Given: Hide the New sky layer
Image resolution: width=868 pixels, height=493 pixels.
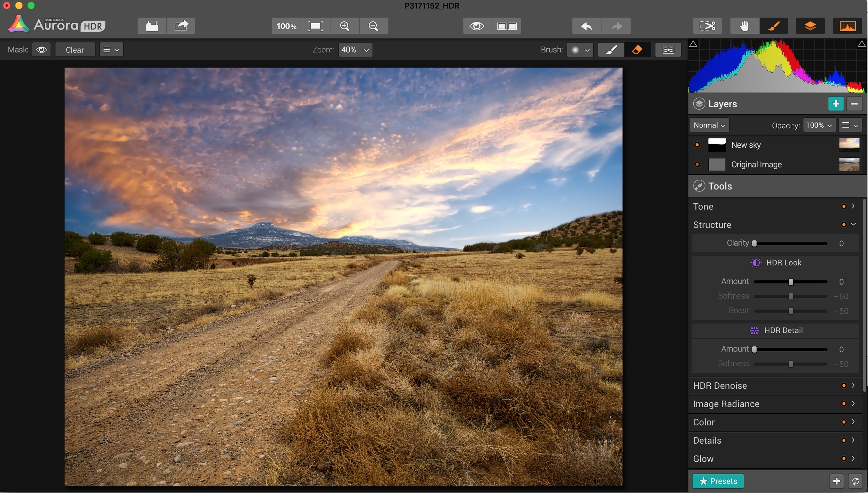Looking at the screenshot, I should [x=697, y=145].
